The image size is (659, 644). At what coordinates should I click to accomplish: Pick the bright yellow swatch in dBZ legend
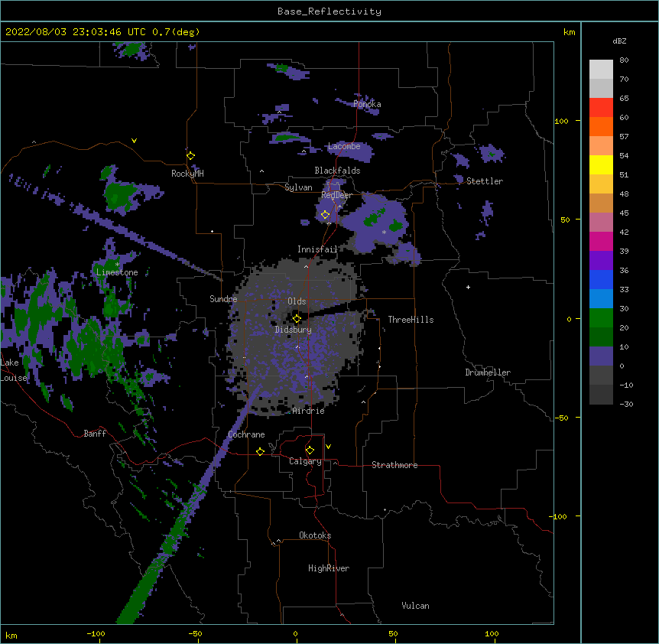pyautogui.click(x=601, y=164)
